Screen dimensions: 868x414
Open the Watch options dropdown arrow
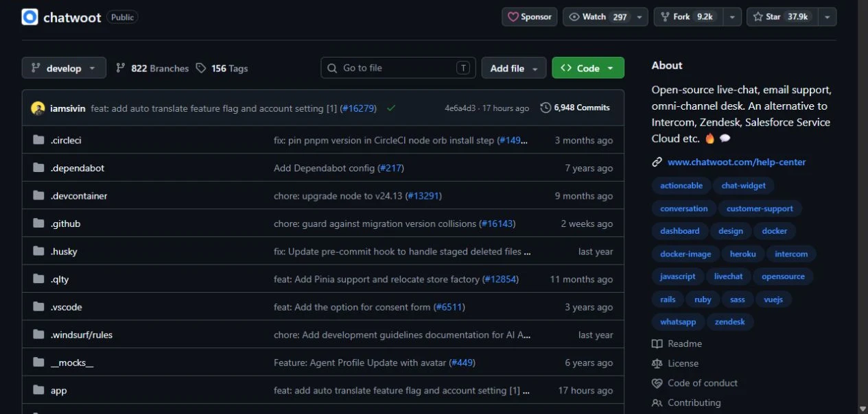coord(640,17)
